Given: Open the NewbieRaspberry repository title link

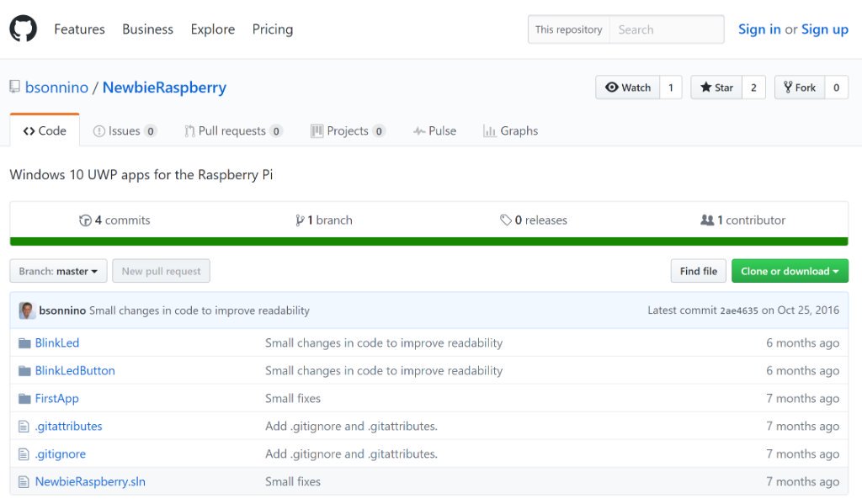Looking at the screenshot, I should [x=164, y=88].
